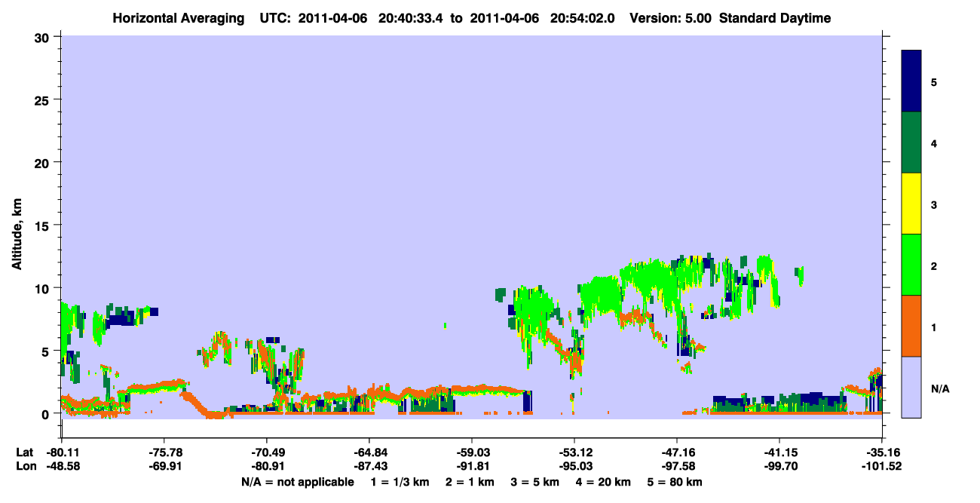This screenshot has height=503, width=980.
Task: Click the bright green level 2 color band
Action: pyautogui.click(x=911, y=265)
